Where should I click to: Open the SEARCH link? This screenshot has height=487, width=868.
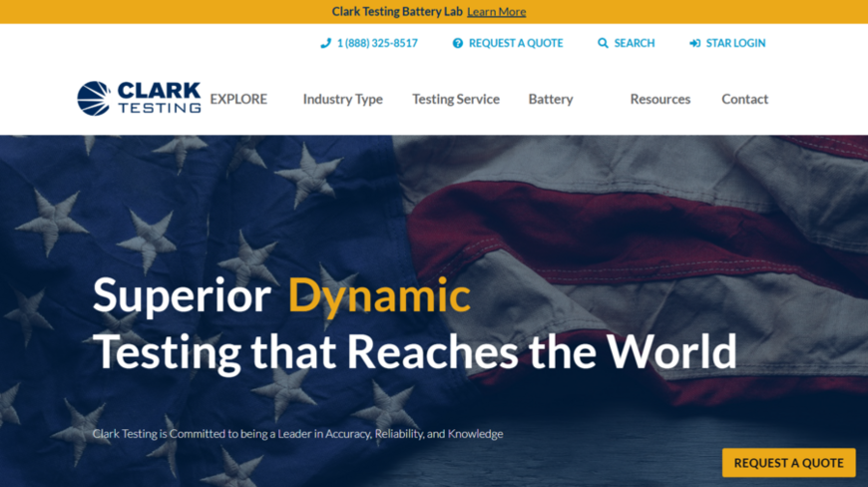[635, 43]
